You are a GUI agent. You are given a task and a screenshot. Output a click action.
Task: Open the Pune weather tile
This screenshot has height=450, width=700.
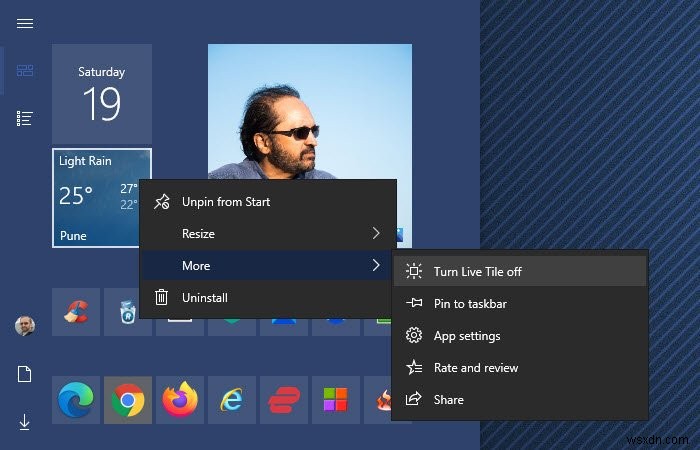click(102, 198)
